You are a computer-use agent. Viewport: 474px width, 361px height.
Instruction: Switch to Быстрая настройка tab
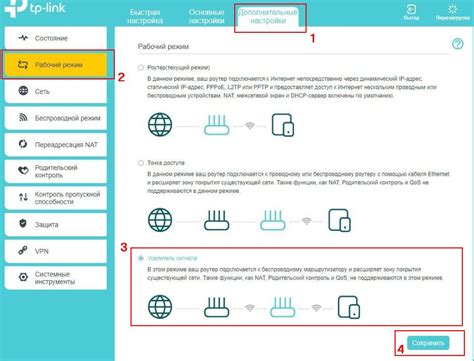pos(145,16)
